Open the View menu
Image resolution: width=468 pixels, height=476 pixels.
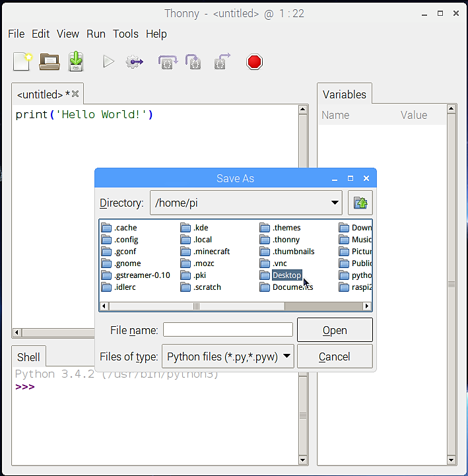coord(68,34)
